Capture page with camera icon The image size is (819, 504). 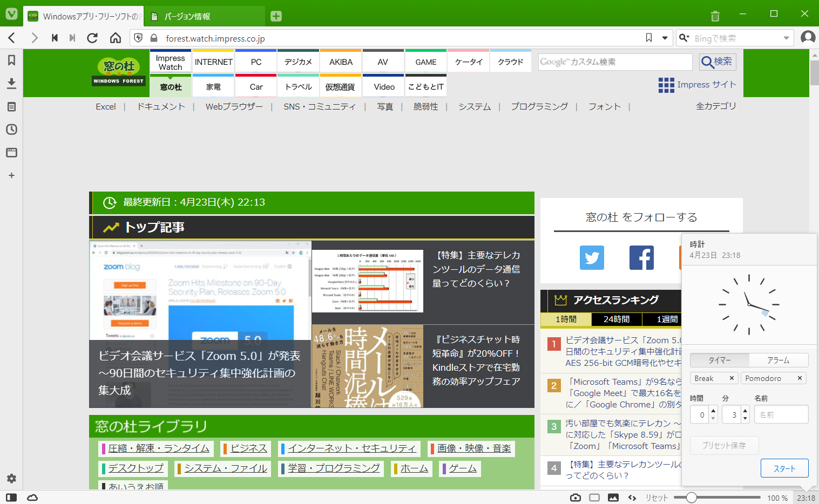pos(576,498)
